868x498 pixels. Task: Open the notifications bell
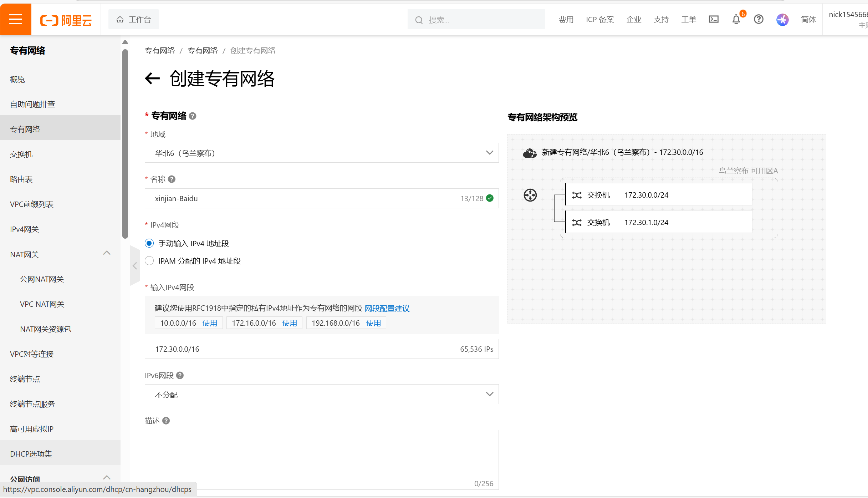tap(736, 19)
